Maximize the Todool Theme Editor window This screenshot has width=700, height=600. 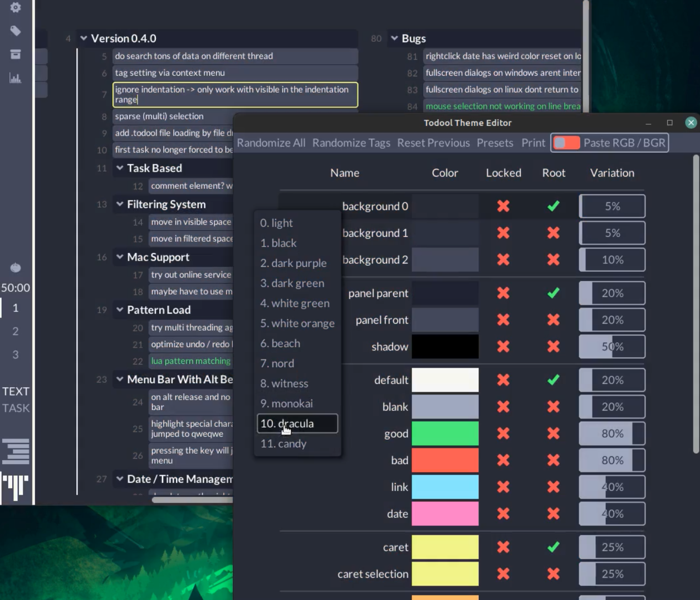coord(670,123)
